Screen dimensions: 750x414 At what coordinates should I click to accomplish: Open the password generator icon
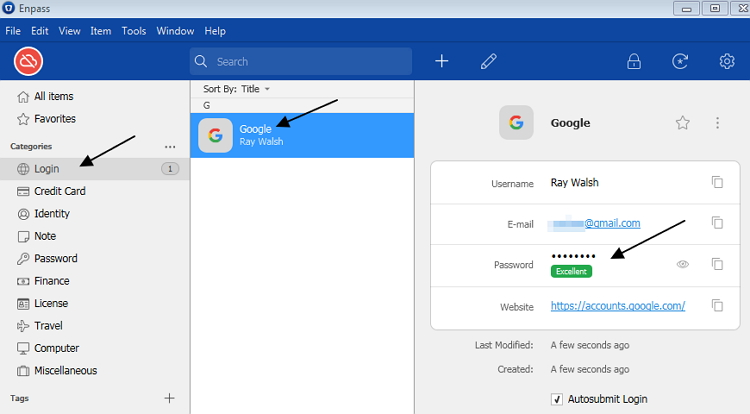pos(681,62)
